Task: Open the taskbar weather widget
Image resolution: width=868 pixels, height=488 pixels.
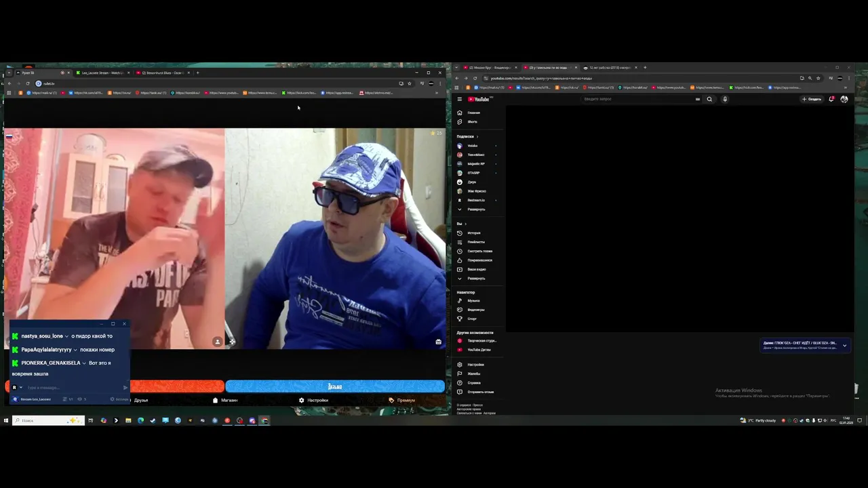Action: 759,420
